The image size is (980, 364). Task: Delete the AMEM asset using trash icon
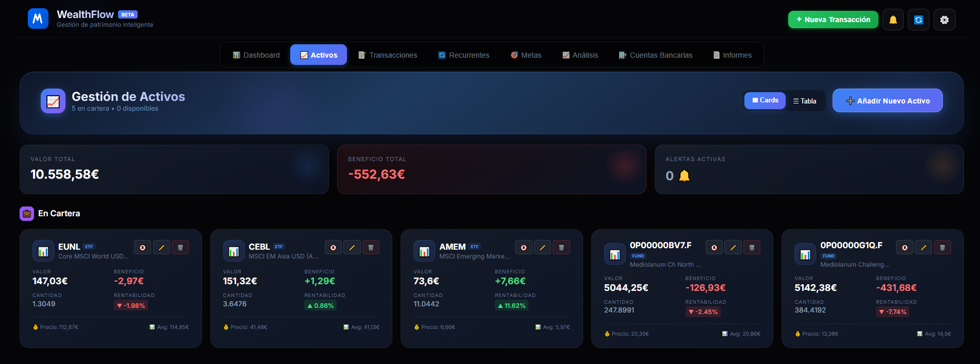[x=561, y=248]
